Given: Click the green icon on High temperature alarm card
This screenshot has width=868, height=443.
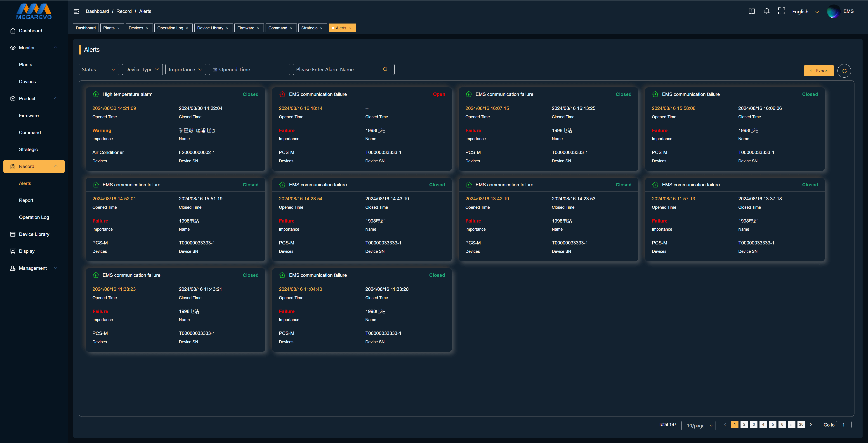Looking at the screenshot, I should pyautogui.click(x=96, y=94).
